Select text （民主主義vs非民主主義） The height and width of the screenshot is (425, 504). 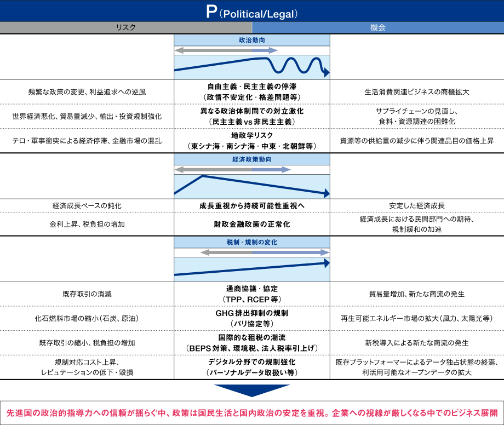tap(252, 122)
